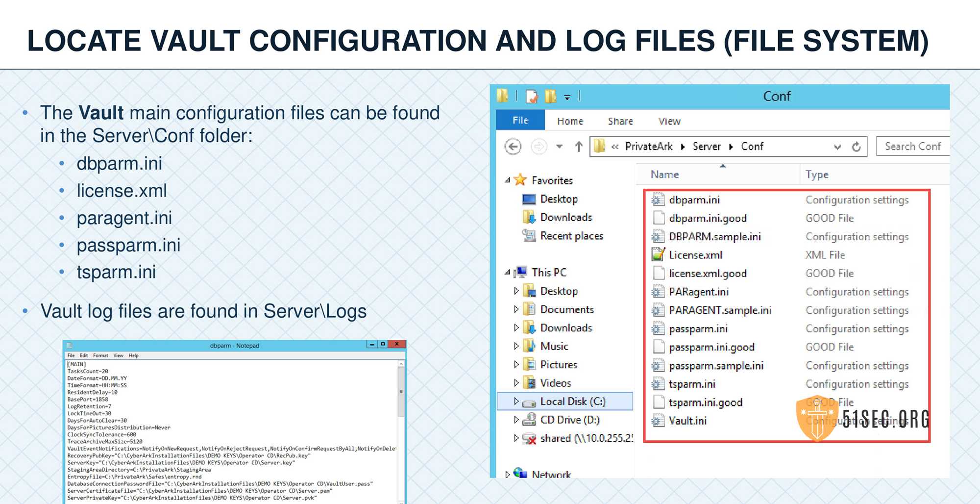Screen dimensions: 980x504
Task: Click the Search Conf box
Action: point(913,147)
